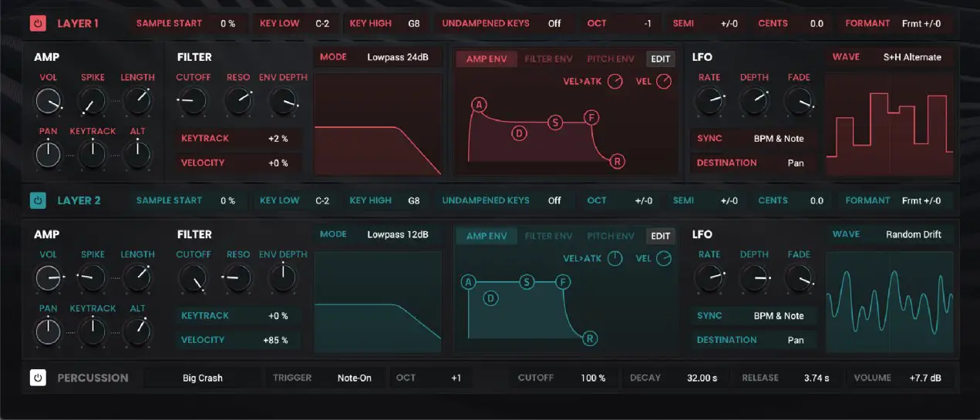Click Layer 1 envelope Release point R
The height and width of the screenshot is (420, 980).
click(x=617, y=161)
